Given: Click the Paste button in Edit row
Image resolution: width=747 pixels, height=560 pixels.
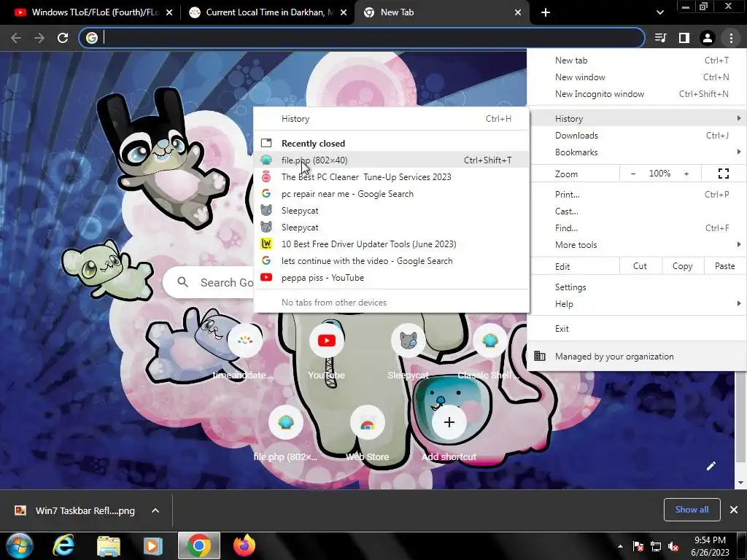Looking at the screenshot, I should (724, 266).
